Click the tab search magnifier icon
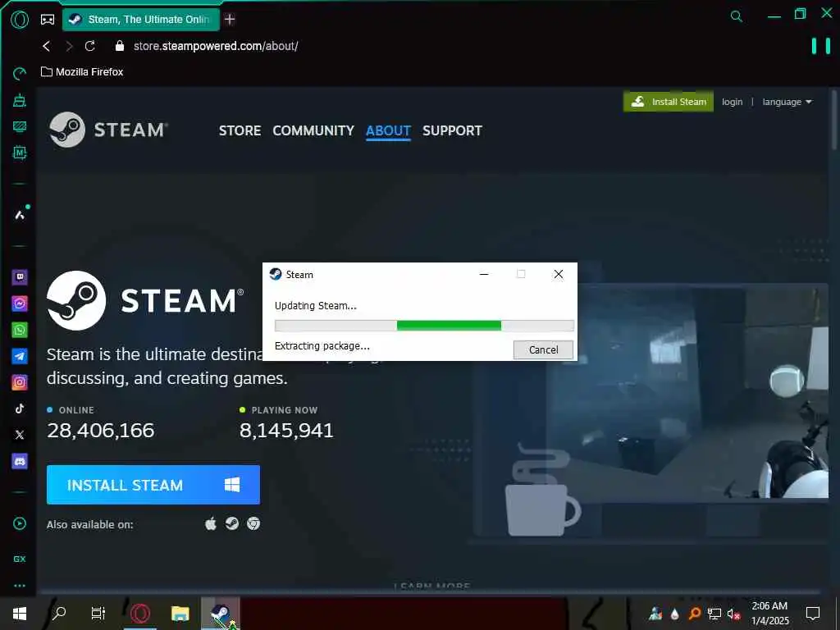Image resolution: width=840 pixels, height=630 pixels. tap(737, 16)
